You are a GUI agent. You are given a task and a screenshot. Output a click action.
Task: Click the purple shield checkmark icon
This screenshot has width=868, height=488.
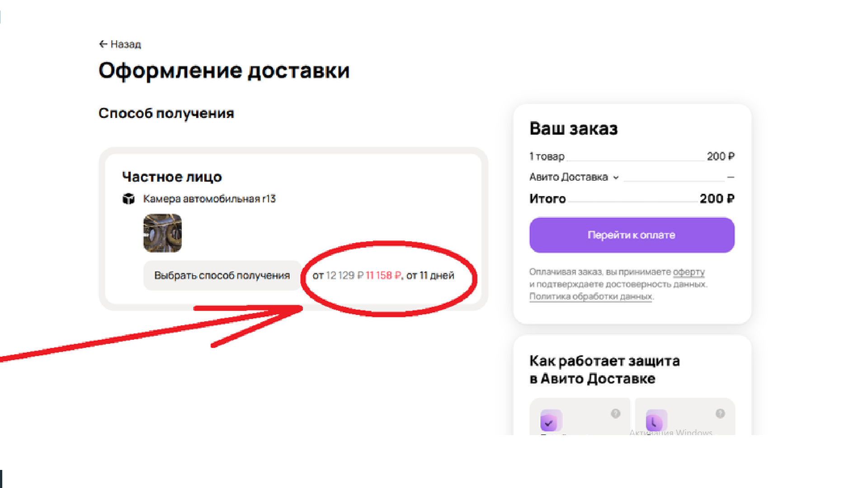tap(551, 421)
